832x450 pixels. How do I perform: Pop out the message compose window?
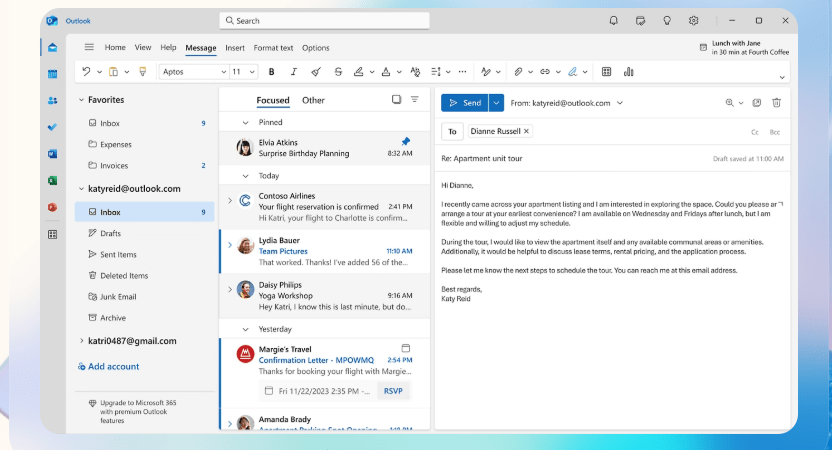point(757,103)
